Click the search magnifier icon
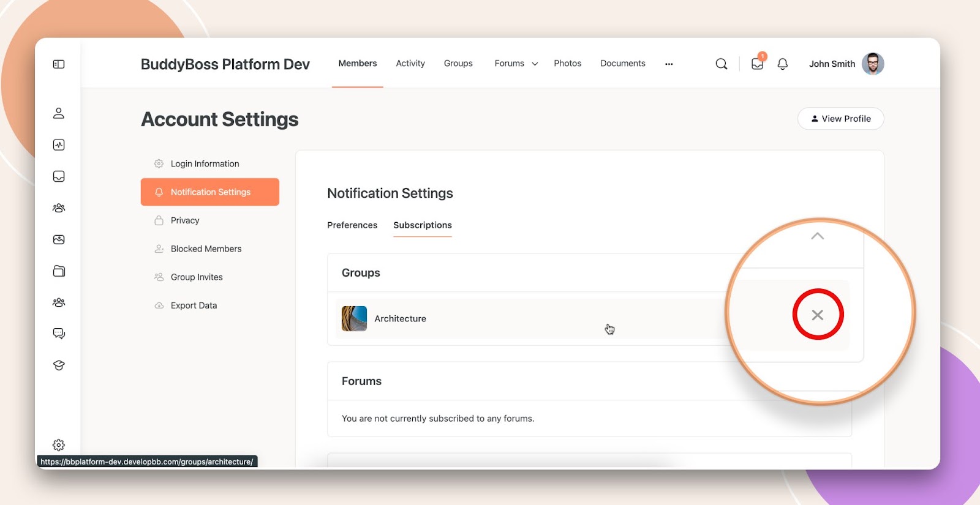 [x=722, y=64]
